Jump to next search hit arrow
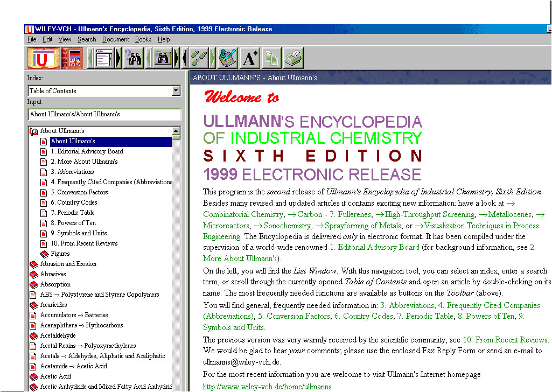The image size is (552, 392). click(177, 58)
